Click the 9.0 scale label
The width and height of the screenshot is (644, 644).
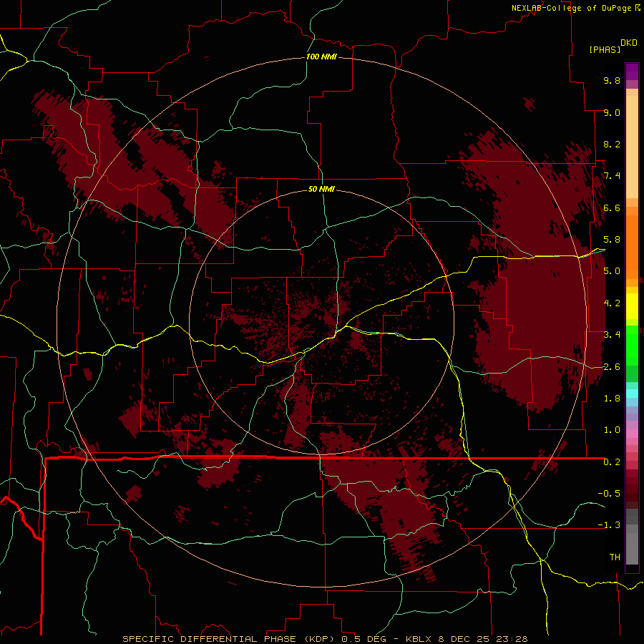[612, 112]
